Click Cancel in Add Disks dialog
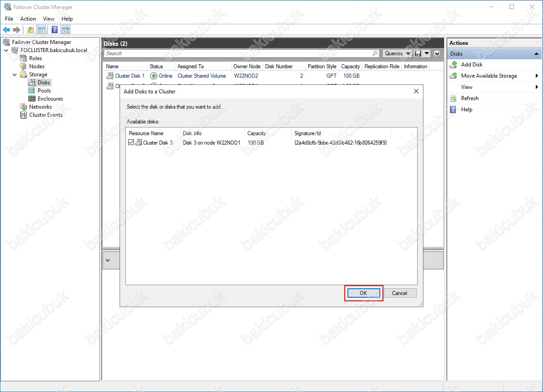This screenshot has height=392, width=543. tap(400, 293)
